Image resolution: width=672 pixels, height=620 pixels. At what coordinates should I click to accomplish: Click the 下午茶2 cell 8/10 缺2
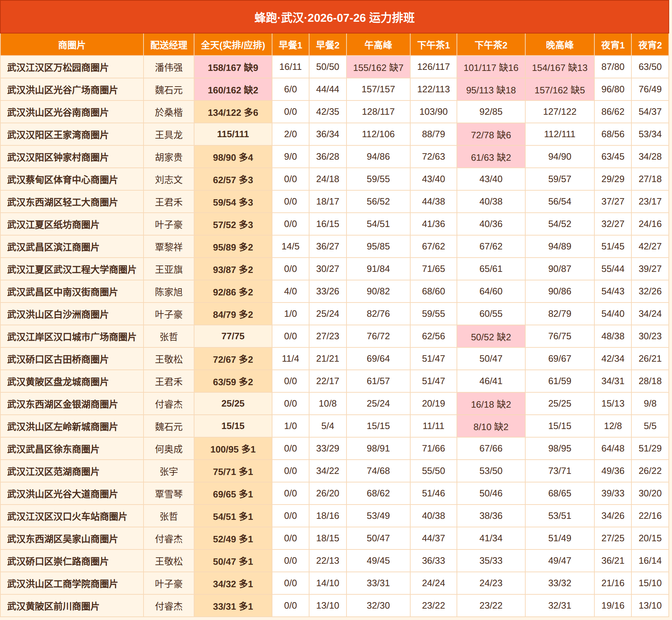point(491,427)
